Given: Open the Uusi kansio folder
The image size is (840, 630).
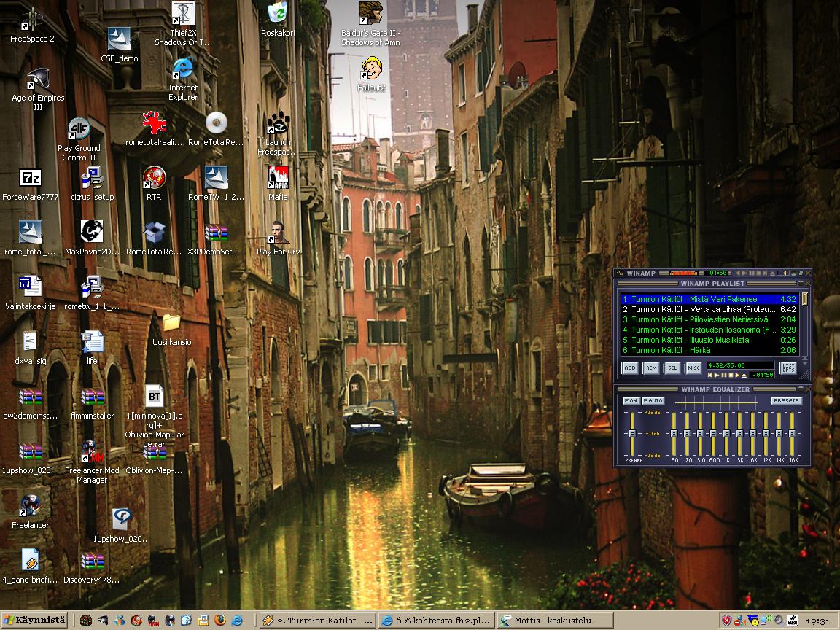Looking at the screenshot, I should tap(171, 330).
